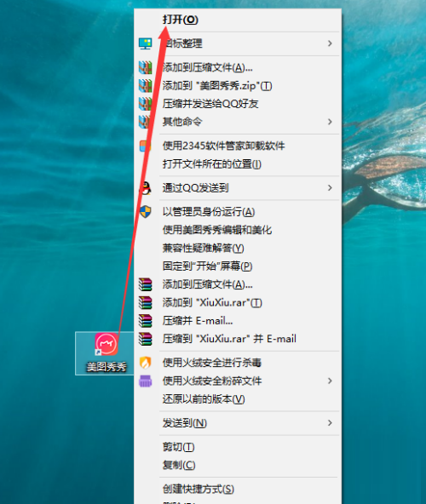Image resolution: width=426 pixels, height=504 pixels.
Task: Click the purple file shredder icon
Action: [x=145, y=381]
